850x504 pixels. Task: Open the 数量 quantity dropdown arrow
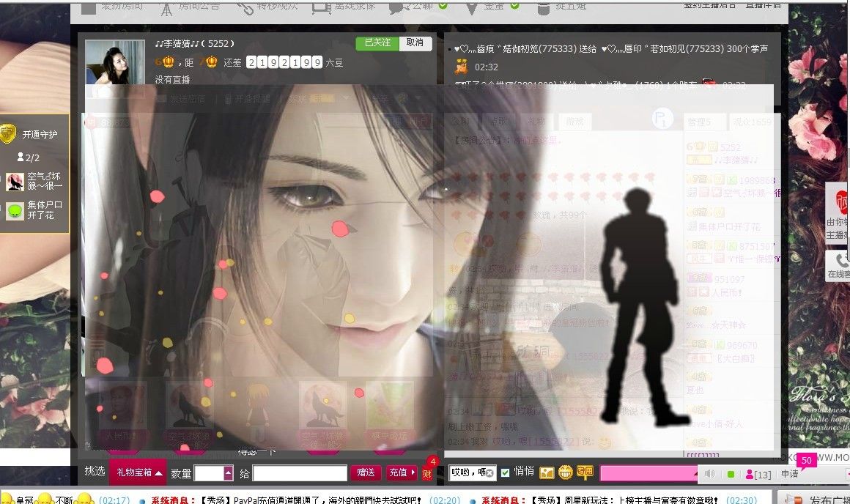228,474
